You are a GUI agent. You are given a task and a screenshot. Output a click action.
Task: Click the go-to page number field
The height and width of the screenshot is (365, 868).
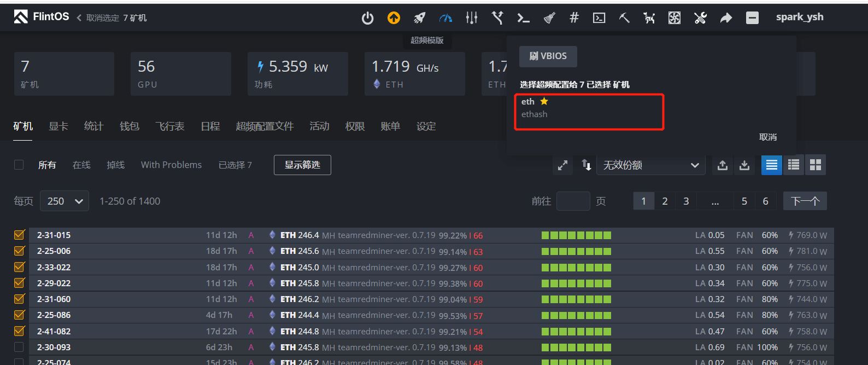(573, 201)
